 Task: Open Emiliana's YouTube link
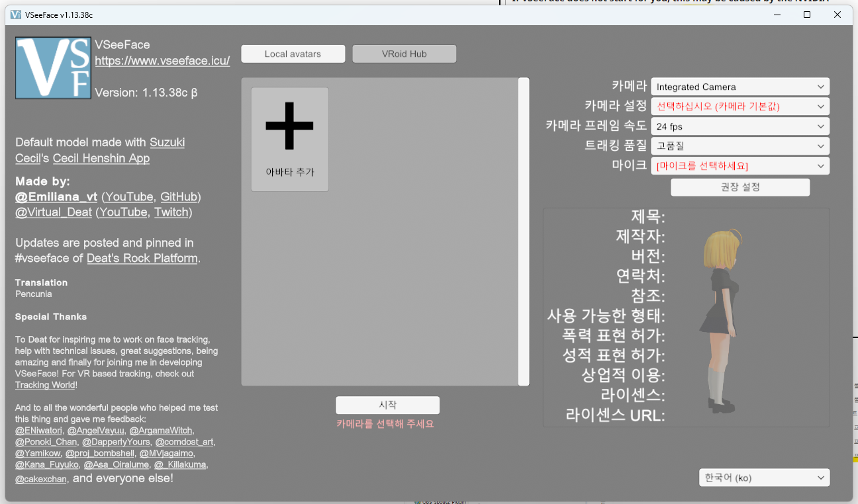129,197
